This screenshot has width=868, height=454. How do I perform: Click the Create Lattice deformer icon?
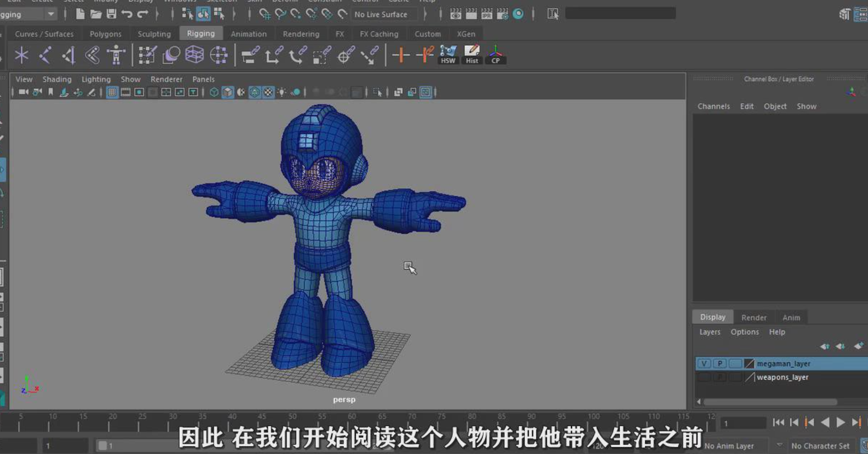pos(195,55)
